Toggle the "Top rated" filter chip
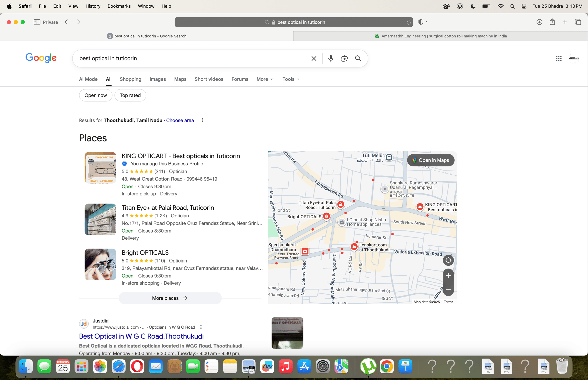 click(x=130, y=95)
